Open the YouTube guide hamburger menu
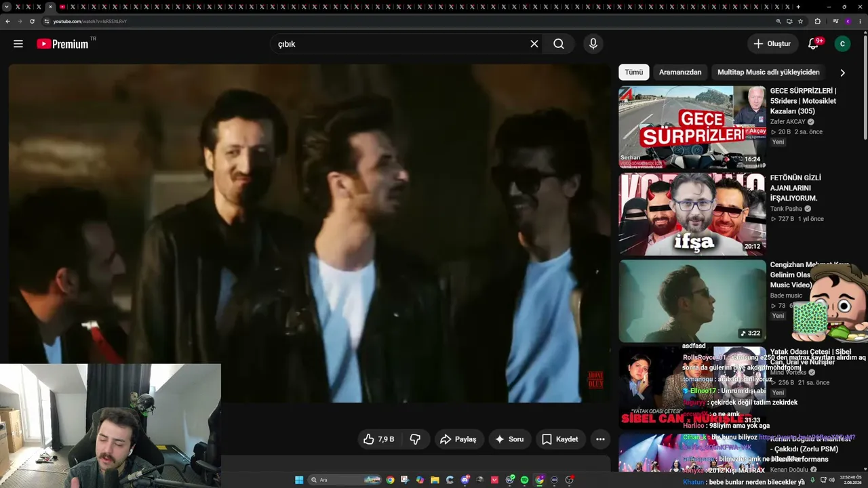 18,44
